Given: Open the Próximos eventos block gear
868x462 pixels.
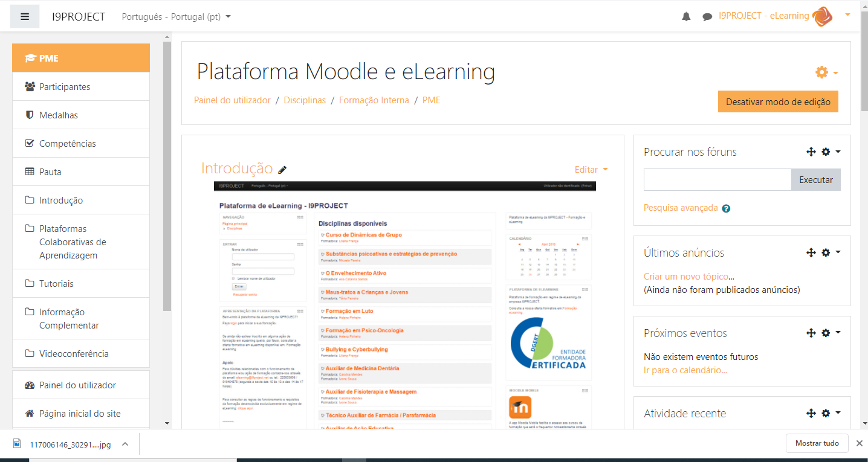Looking at the screenshot, I should point(826,333).
